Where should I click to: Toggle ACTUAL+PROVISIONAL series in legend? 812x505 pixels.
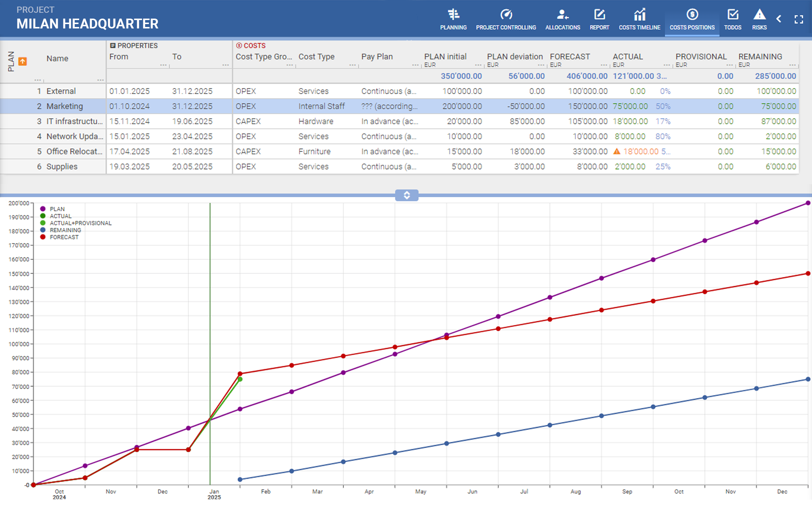[x=76, y=223]
